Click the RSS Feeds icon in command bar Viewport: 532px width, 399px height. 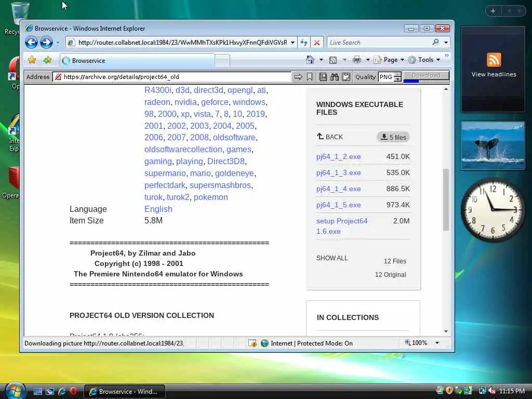[x=333, y=60]
